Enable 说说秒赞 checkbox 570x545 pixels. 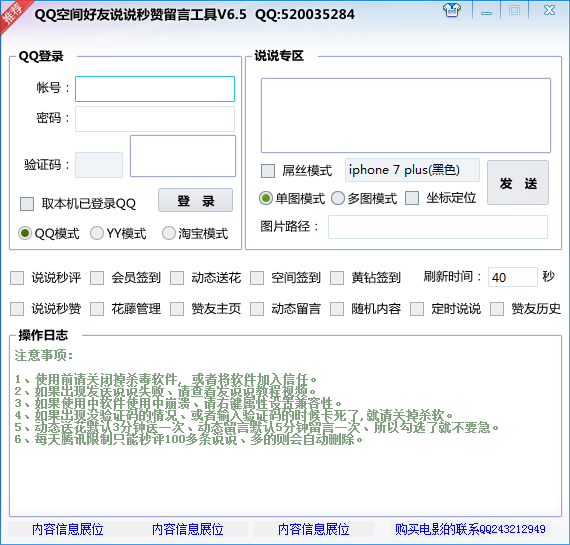17,309
